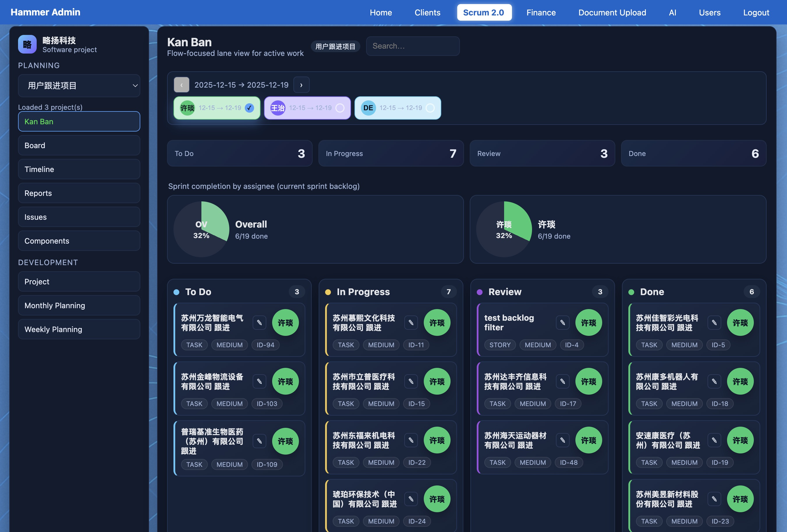Viewport: 787px width, 532px height.
Task: Edit 安速康医疗 card ID-19
Action: tap(715, 440)
